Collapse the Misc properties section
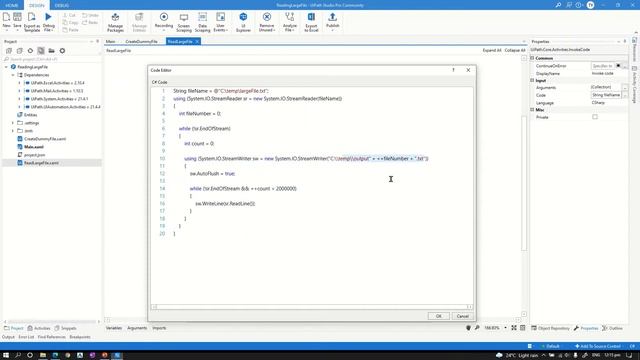The image size is (640, 360). (x=532, y=110)
